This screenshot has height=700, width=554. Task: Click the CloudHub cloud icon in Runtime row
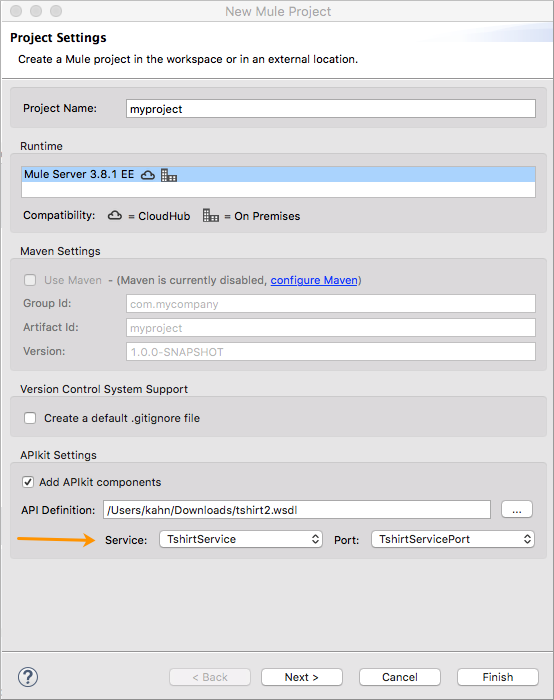coord(148,175)
